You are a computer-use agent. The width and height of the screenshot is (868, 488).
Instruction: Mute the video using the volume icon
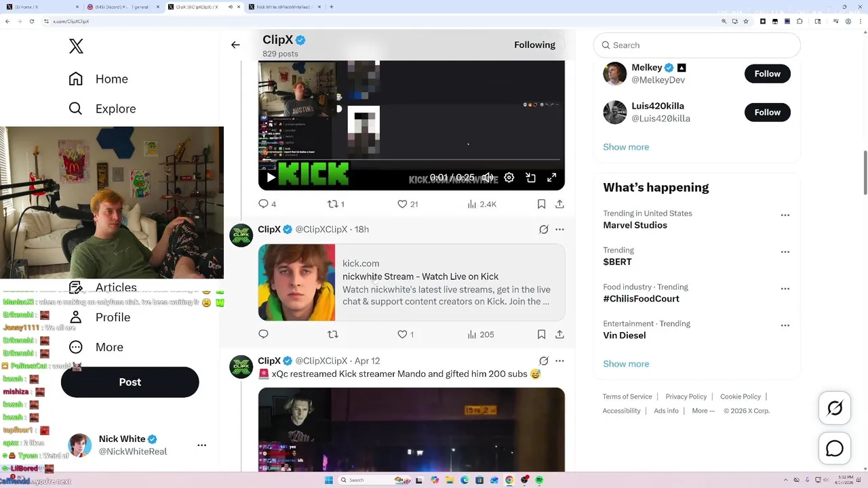[488, 178]
